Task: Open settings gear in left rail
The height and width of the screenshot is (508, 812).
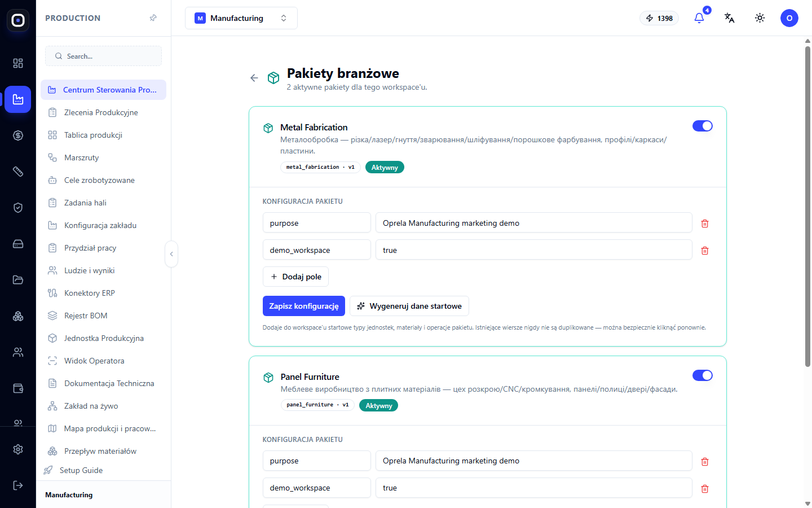Action: click(x=18, y=449)
